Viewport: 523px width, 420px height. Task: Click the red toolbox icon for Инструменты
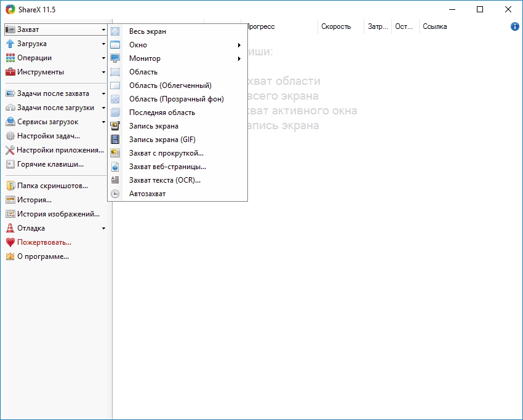tap(10, 72)
